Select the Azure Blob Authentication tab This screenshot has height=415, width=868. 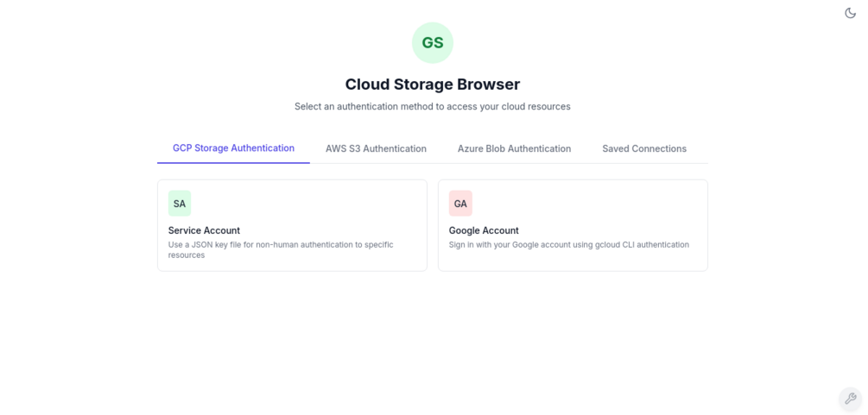(514, 148)
